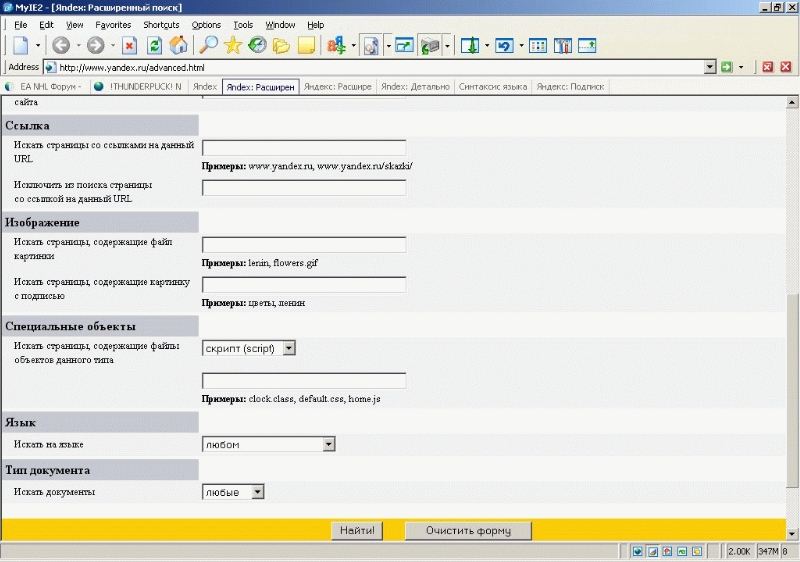This screenshot has width=800, height=562.
Task: Switch to the '!THUNDERPUCK! N' tab
Action: coord(139,87)
